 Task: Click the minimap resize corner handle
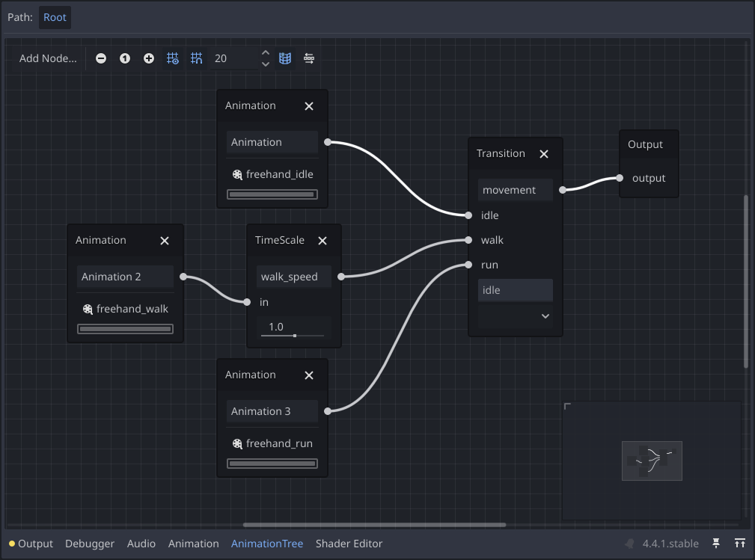click(x=567, y=407)
